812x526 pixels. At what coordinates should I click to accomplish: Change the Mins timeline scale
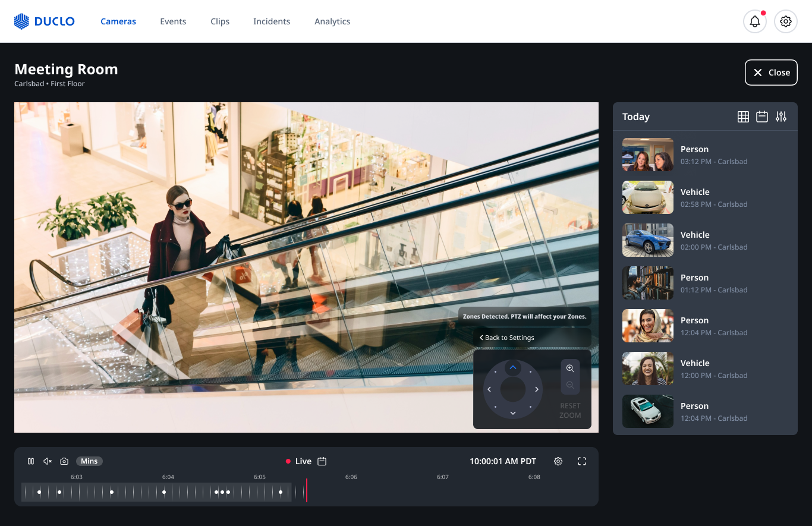(x=89, y=461)
